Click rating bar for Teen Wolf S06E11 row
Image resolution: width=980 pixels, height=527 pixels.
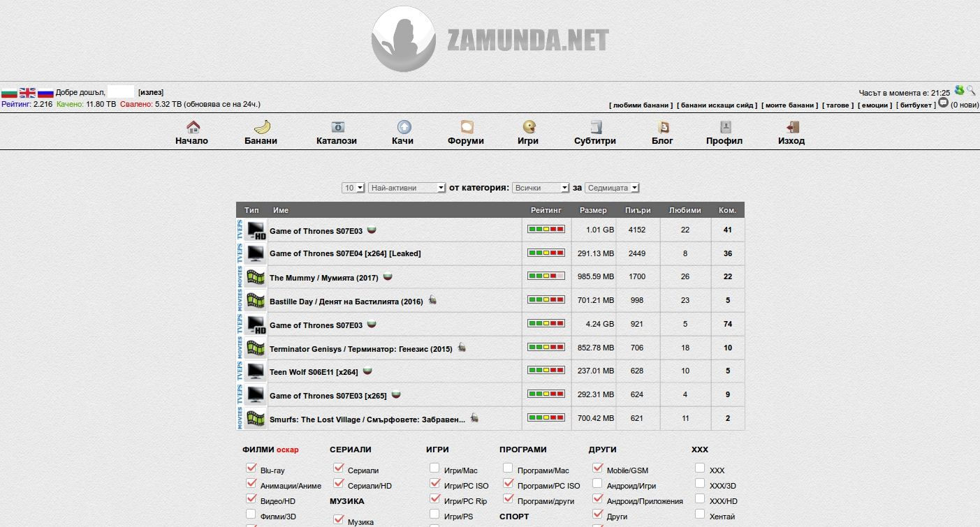coord(546,370)
